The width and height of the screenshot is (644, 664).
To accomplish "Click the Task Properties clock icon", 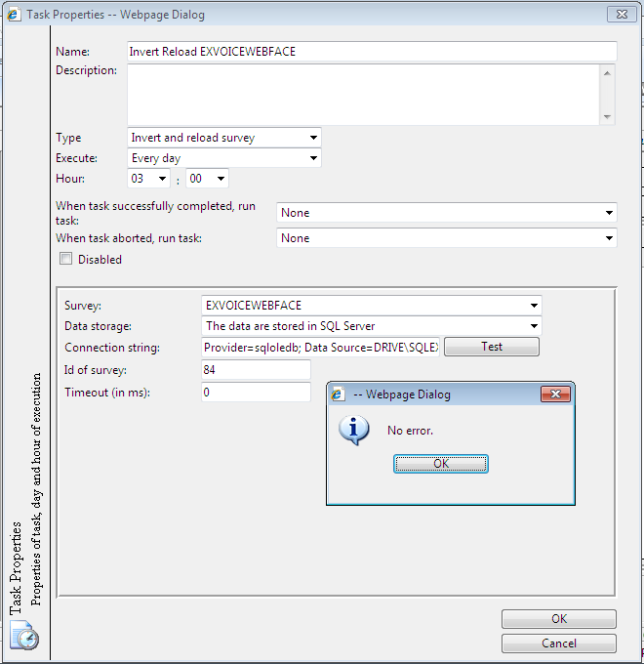I will pyautogui.click(x=23, y=636).
